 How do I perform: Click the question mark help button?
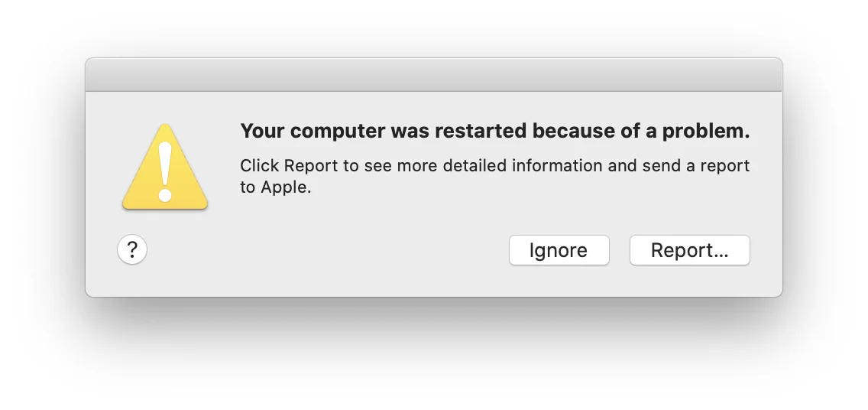[132, 249]
